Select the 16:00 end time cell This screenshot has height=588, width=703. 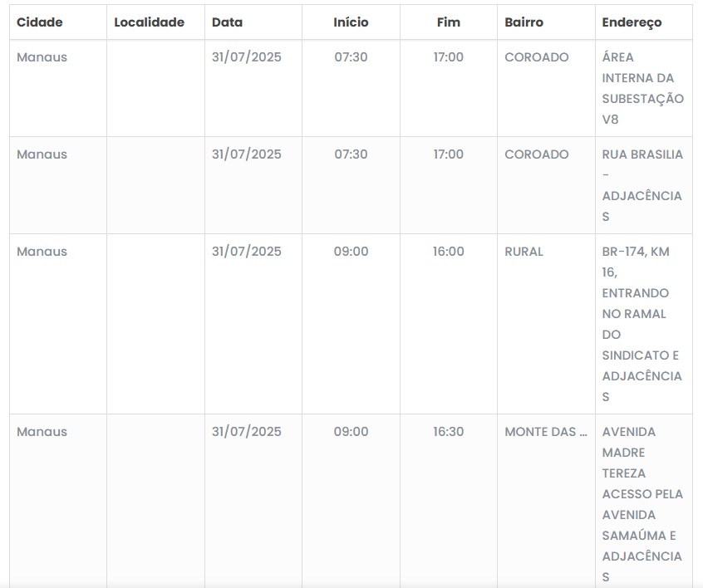[x=448, y=252]
